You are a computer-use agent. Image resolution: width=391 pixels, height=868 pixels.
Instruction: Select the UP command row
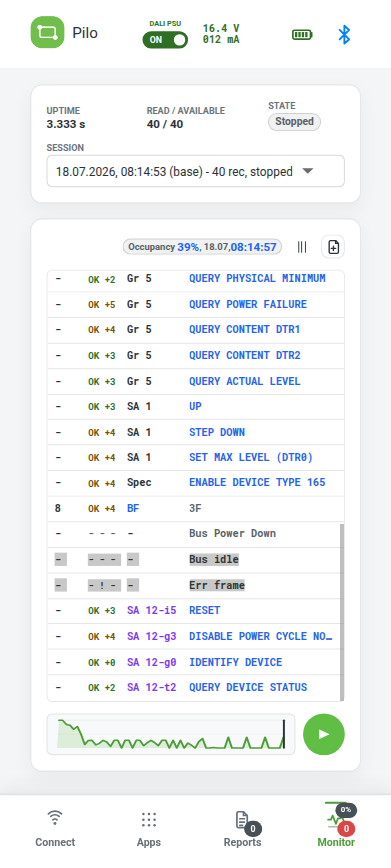point(196,406)
